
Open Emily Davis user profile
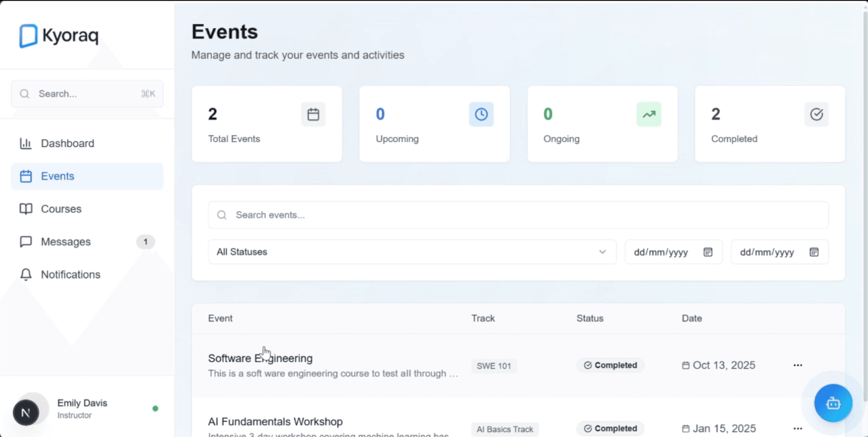coord(82,409)
